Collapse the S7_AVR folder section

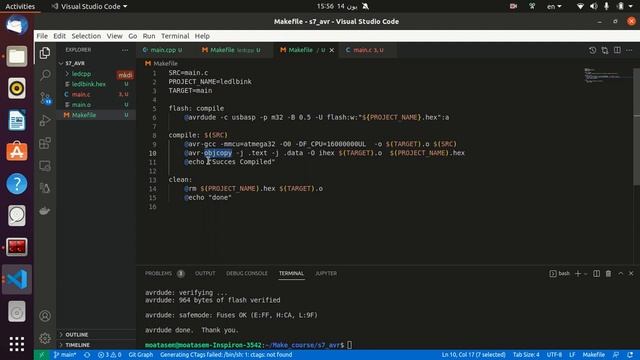[75, 63]
